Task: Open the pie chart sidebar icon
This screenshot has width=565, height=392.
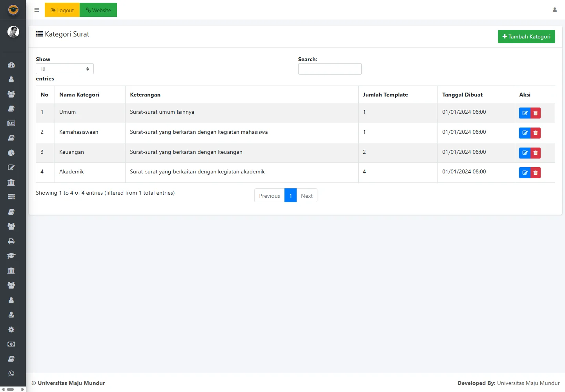Action: [x=11, y=153]
